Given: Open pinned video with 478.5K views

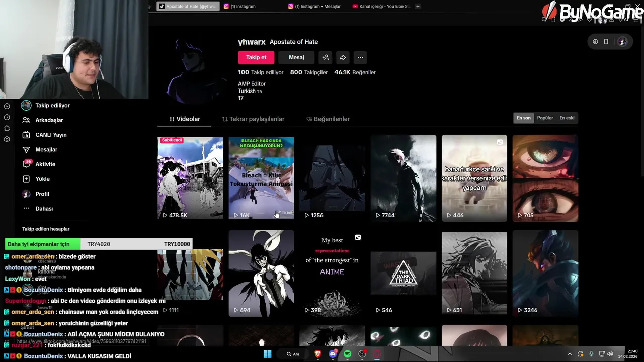Looking at the screenshot, I should click(190, 178).
